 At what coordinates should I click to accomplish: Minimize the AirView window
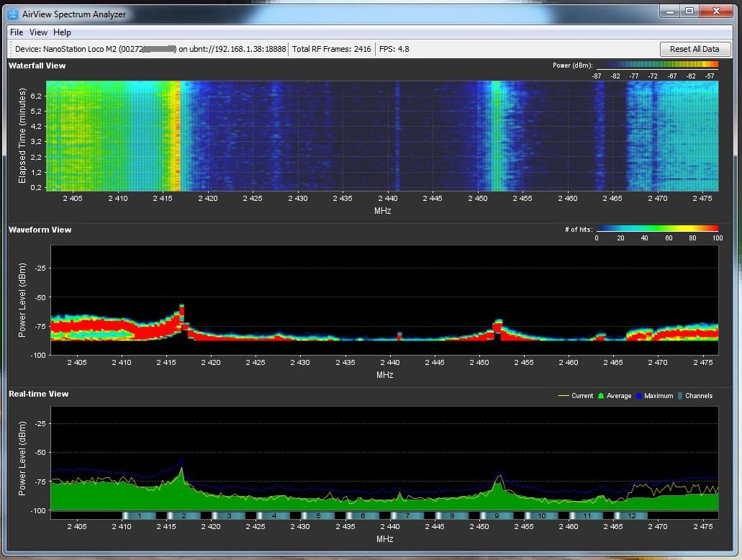pyautogui.click(x=669, y=11)
